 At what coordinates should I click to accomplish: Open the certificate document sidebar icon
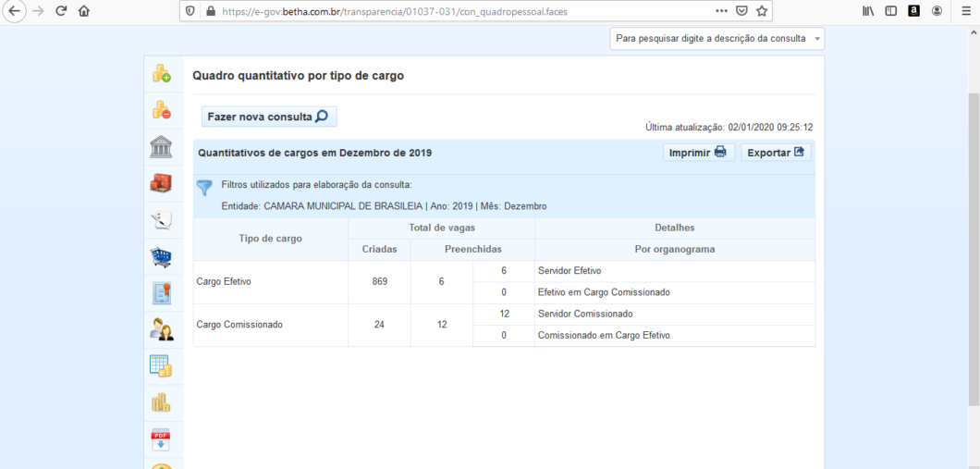tap(162, 293)
